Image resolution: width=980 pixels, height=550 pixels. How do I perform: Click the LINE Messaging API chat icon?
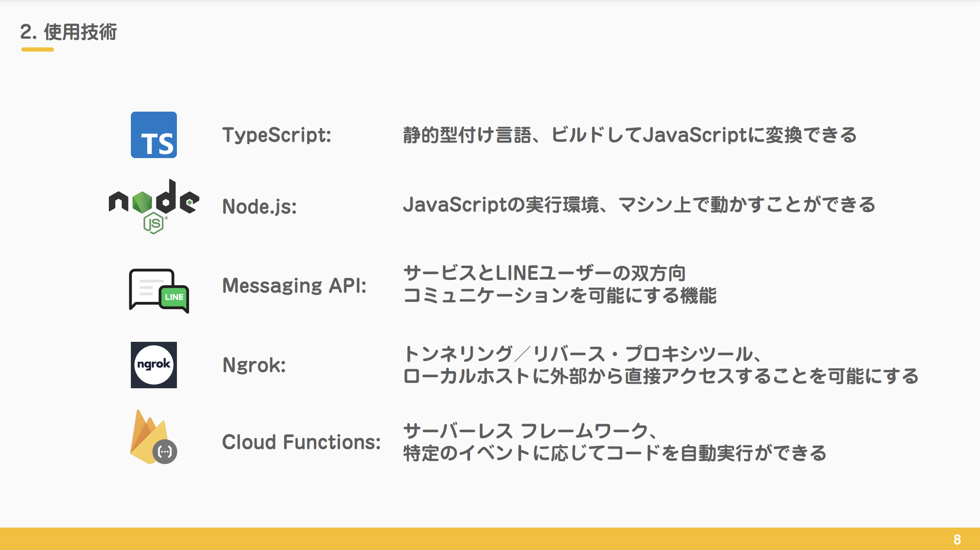tap(159, 291)
